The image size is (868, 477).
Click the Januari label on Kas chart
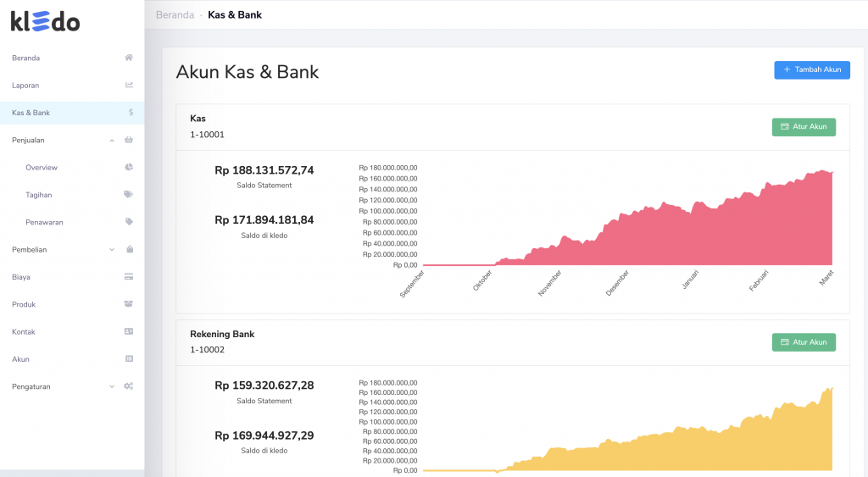click(x=690, y=280)
